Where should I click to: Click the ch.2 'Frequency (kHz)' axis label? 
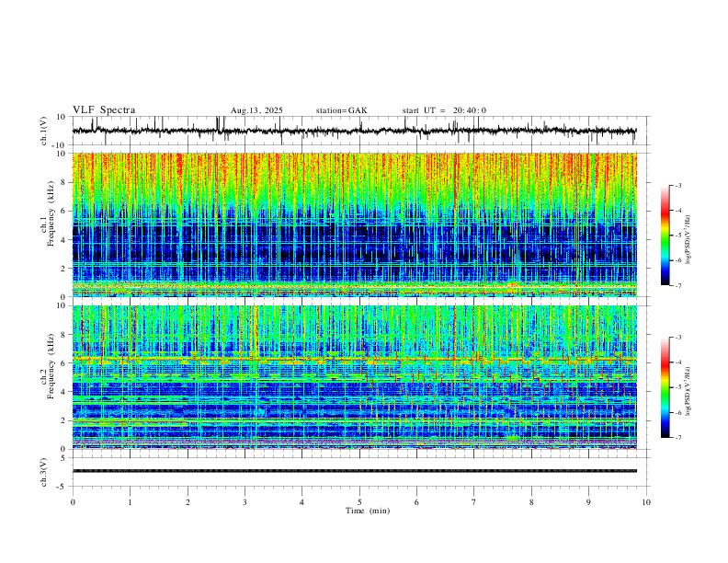point(51,366)
